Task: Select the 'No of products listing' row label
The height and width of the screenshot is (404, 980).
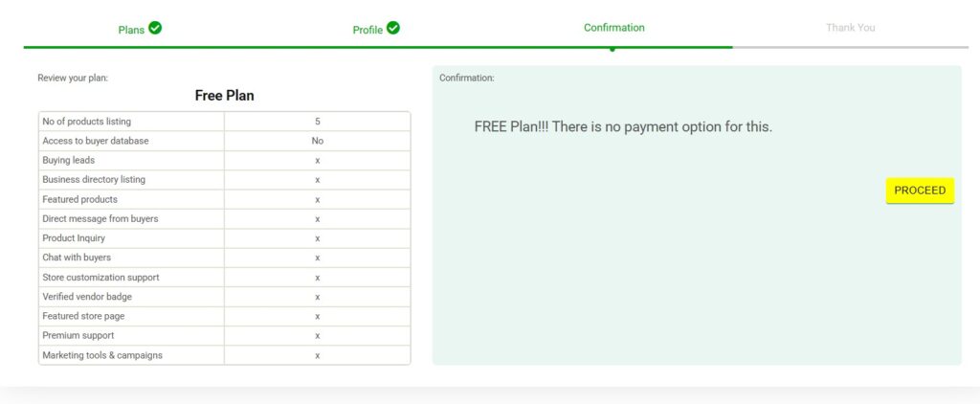Action: click(x=87, y=122)
